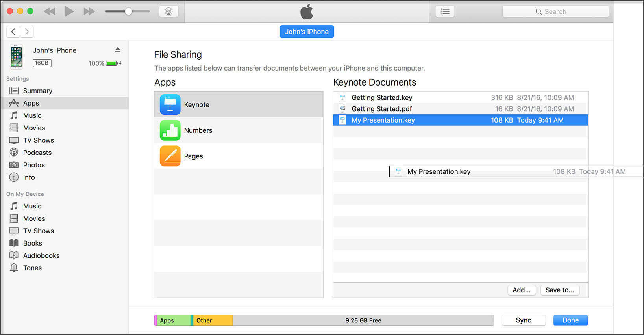Open Podcasts in sidebar

point(65,153)
